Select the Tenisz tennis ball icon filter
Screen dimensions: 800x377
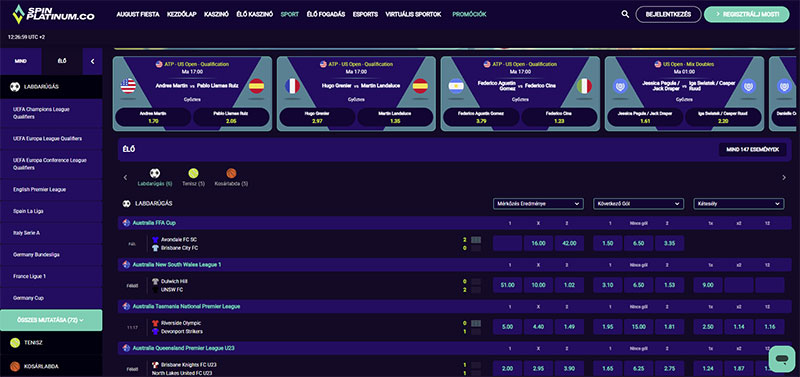(x=193, y=173)
